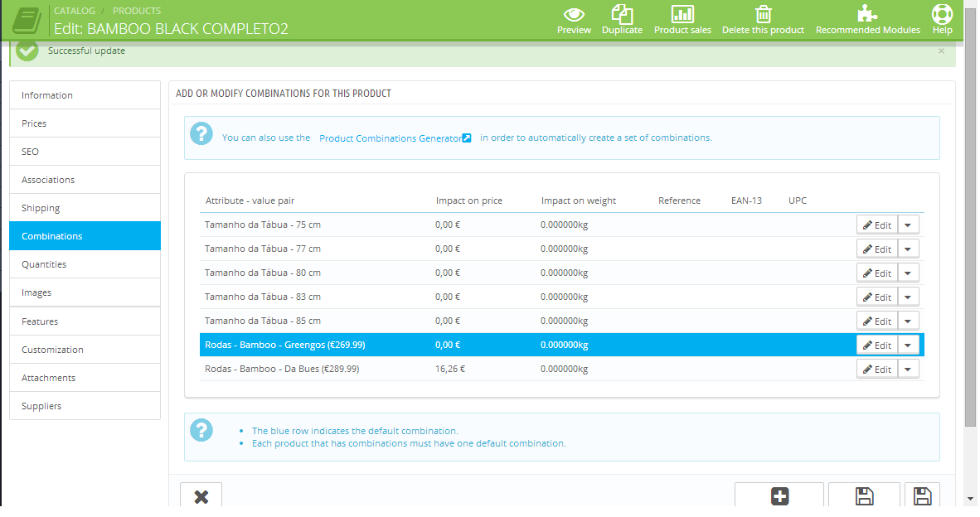Open dropdown arrow for Tamanho 80 cm row

pyautogui.click(x=908, y=273)
